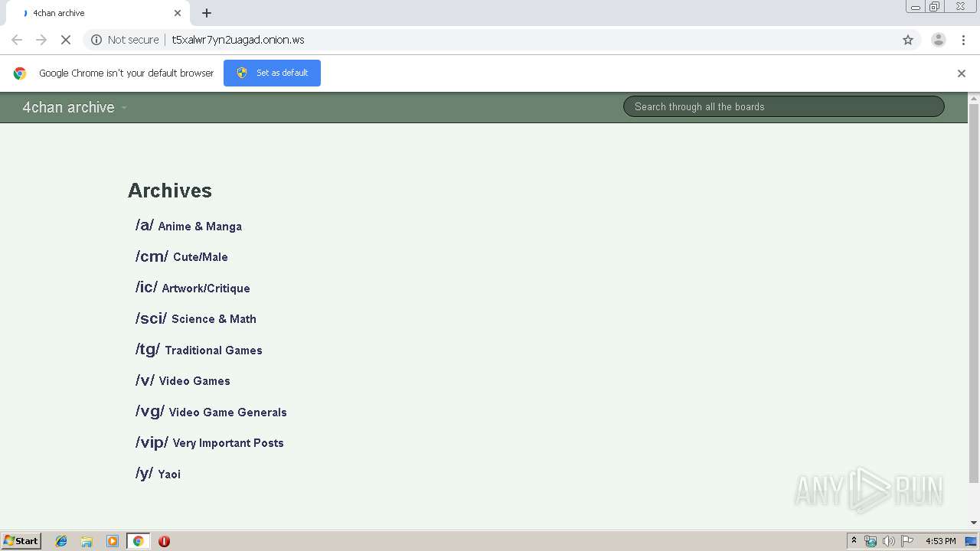This screenshot has width=980, height=551.
Task: Click the vertical scrollbar thumb
Action: pos(974,293)
